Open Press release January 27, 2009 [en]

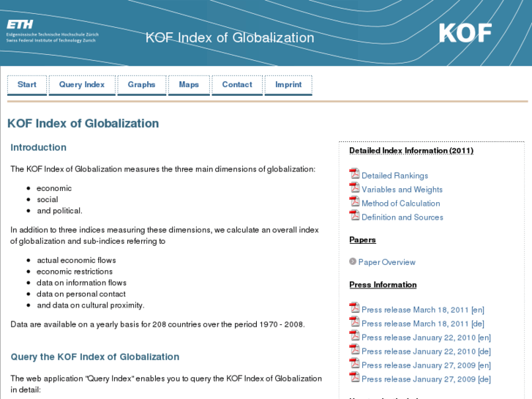point(426,366)
